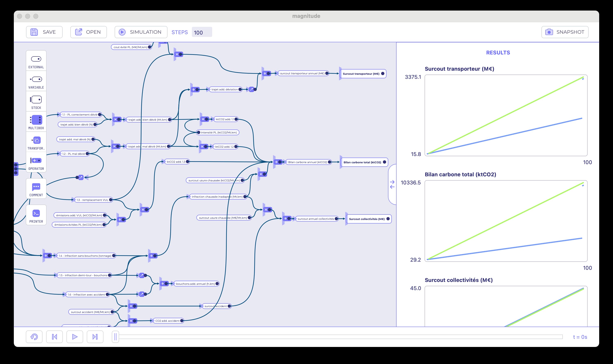613x364 pixels.
Task: Choose the Multibox tool in the palette
Action: (x=36, y=122)
